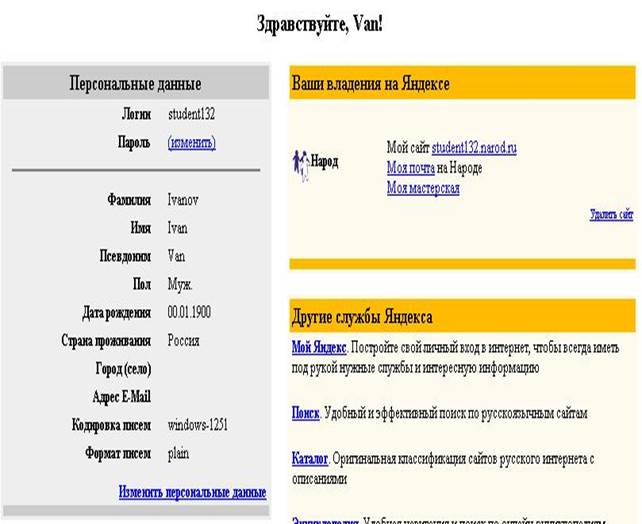Click the Кодировка писем label
Viewport: 642px width, 524px height.
click(111, 425)
